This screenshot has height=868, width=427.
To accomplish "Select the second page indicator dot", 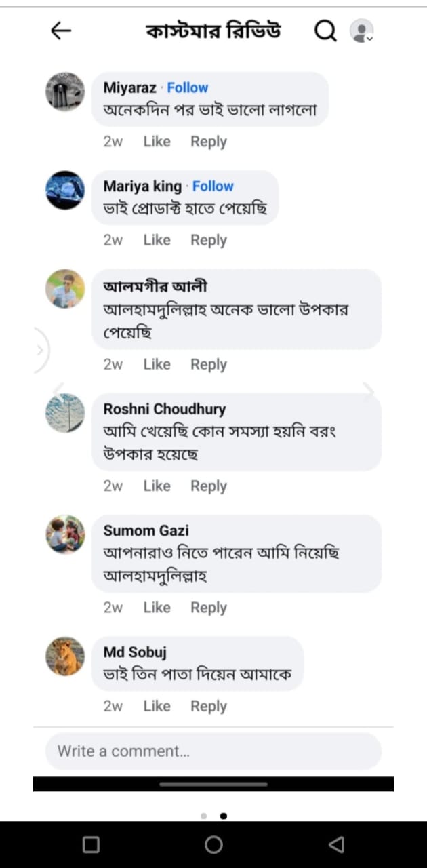I will [224, 816].
